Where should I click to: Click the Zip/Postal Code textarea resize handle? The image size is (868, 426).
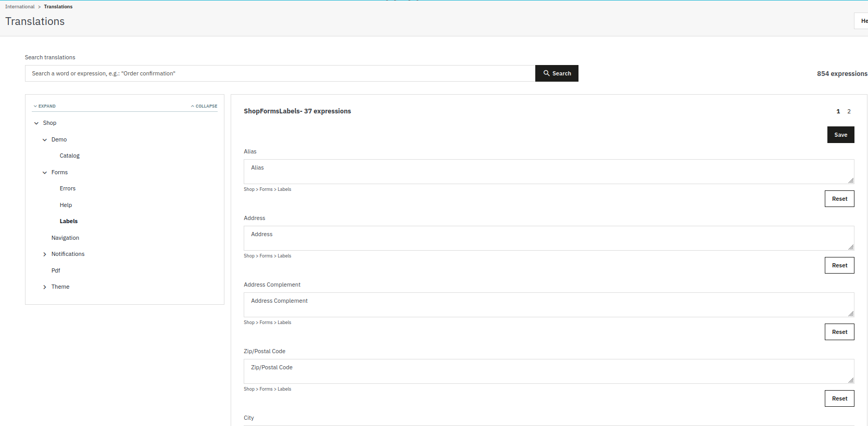[851, 380]
